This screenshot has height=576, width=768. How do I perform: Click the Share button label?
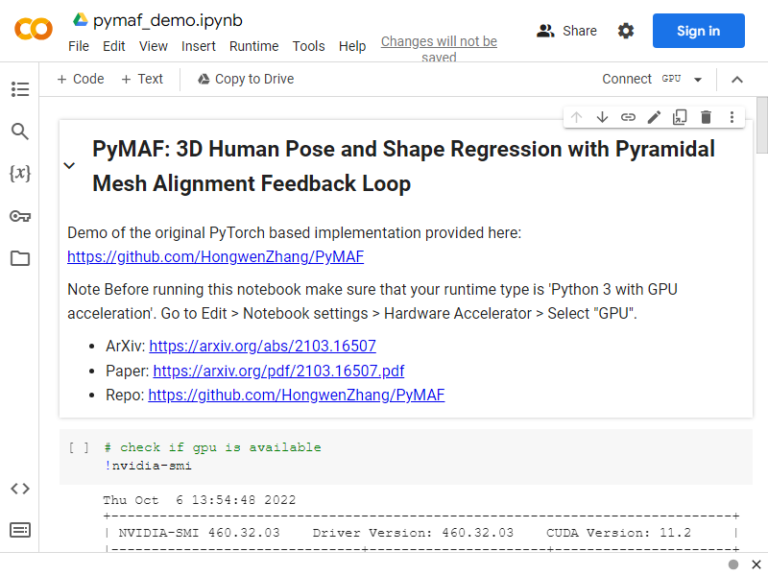(x=579, y=31)
